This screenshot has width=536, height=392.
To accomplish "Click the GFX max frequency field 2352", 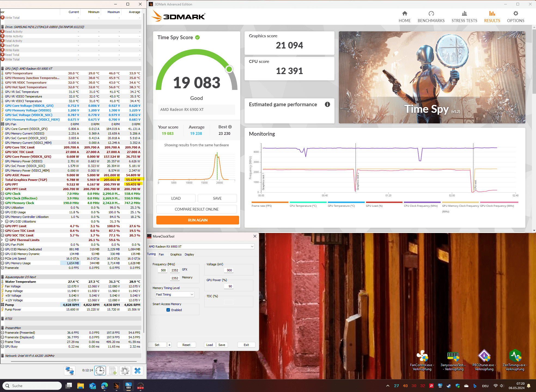I will tap(175, 270).
